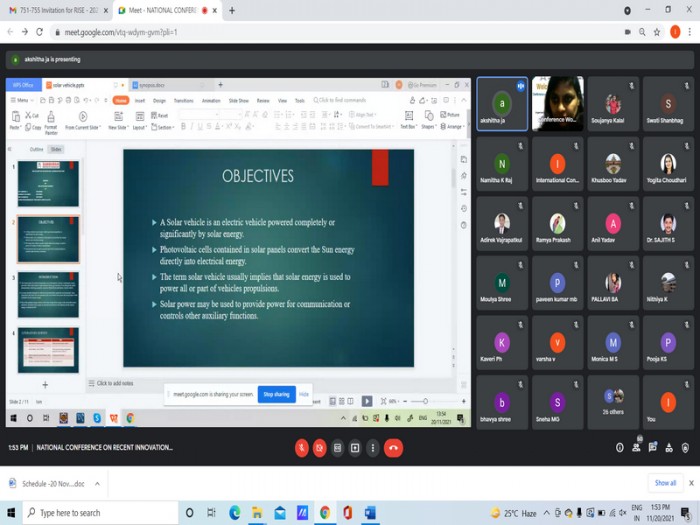Toggle captions in Meet bottom bar

(338, 448)
